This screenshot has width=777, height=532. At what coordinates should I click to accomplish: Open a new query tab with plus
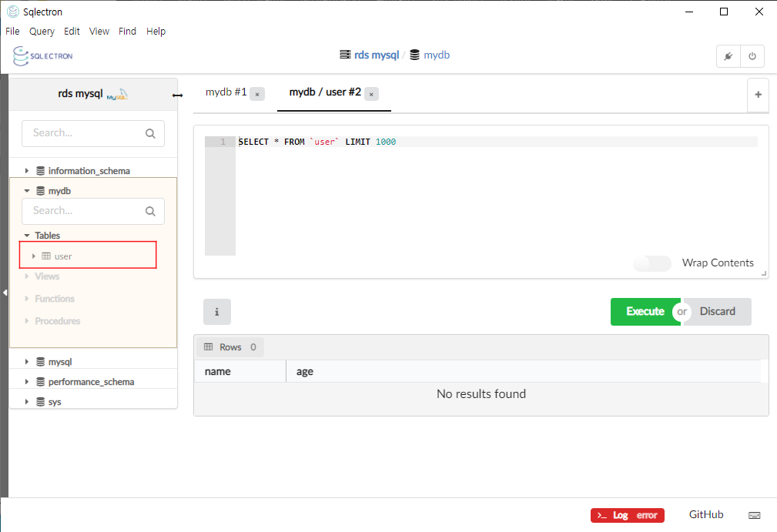point(759,95)
